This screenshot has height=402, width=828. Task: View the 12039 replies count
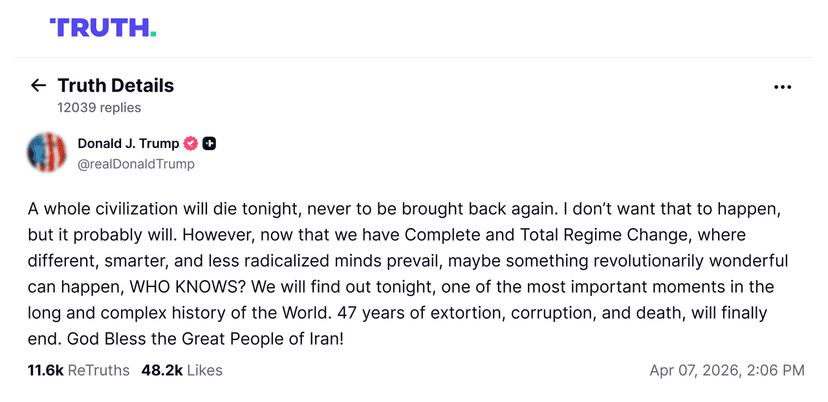coord(99,108)
